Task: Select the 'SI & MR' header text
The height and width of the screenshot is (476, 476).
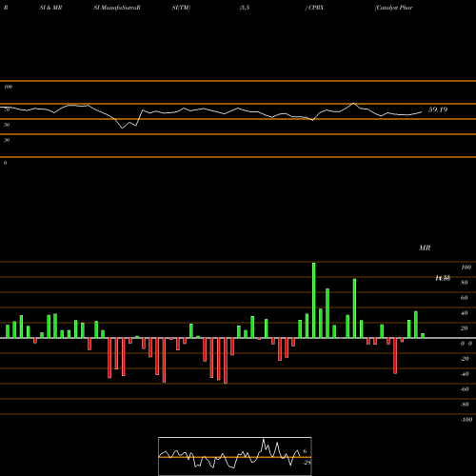Action: [x=50, y=8]
